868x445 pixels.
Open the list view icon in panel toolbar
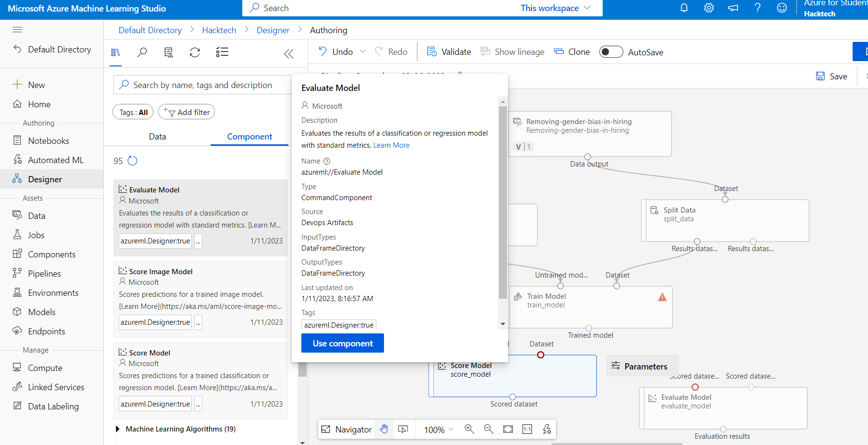click(x=222, y=52)
